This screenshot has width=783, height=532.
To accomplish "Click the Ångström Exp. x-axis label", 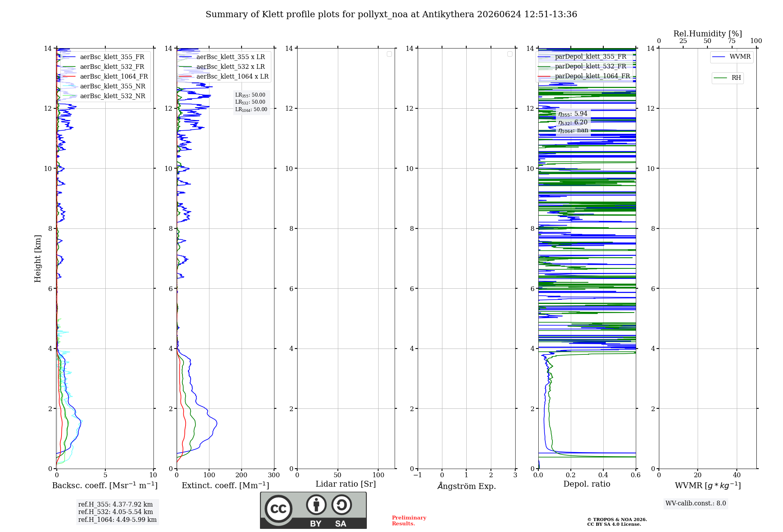I will point(467,486).
